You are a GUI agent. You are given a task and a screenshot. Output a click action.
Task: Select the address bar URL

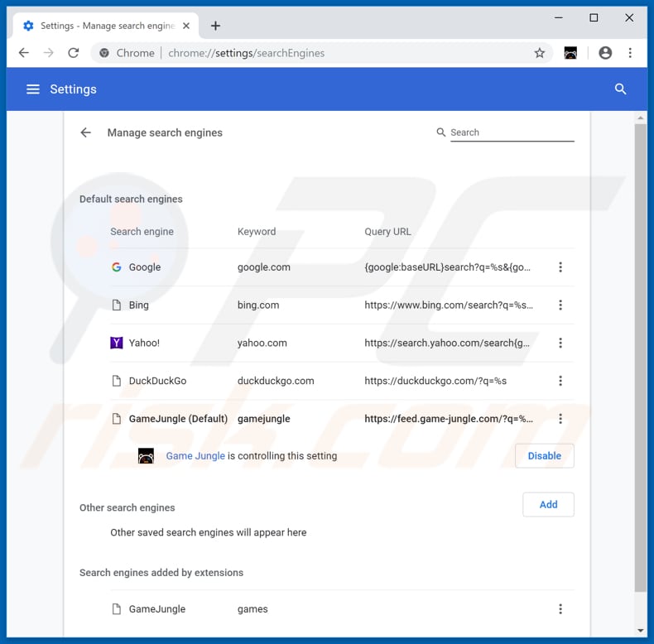pos(246,53)
